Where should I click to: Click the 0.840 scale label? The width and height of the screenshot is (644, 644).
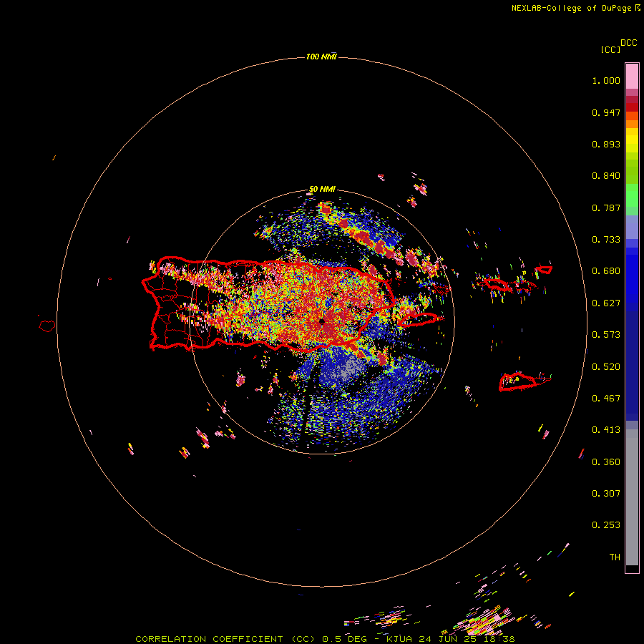[x=606, y=176]
